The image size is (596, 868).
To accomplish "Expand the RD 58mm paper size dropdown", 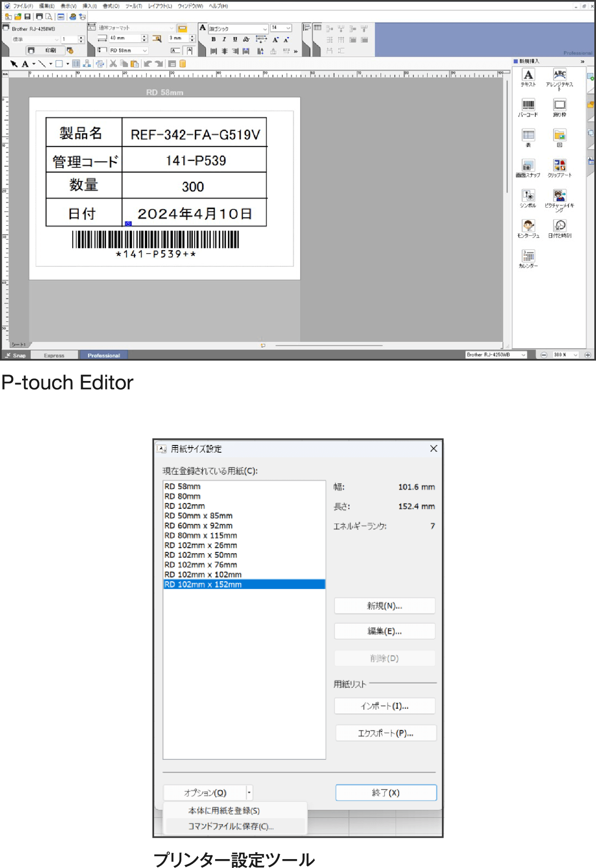I will click(x=145, y=50).
